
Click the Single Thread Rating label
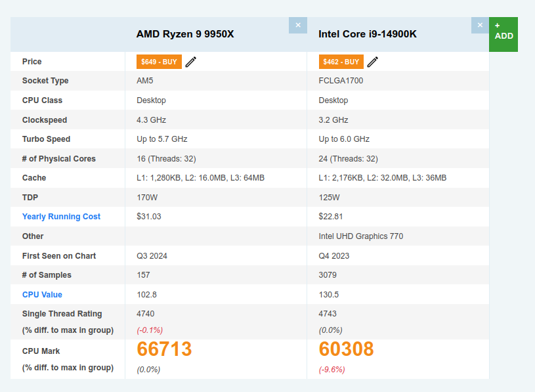tap(62, 314)
